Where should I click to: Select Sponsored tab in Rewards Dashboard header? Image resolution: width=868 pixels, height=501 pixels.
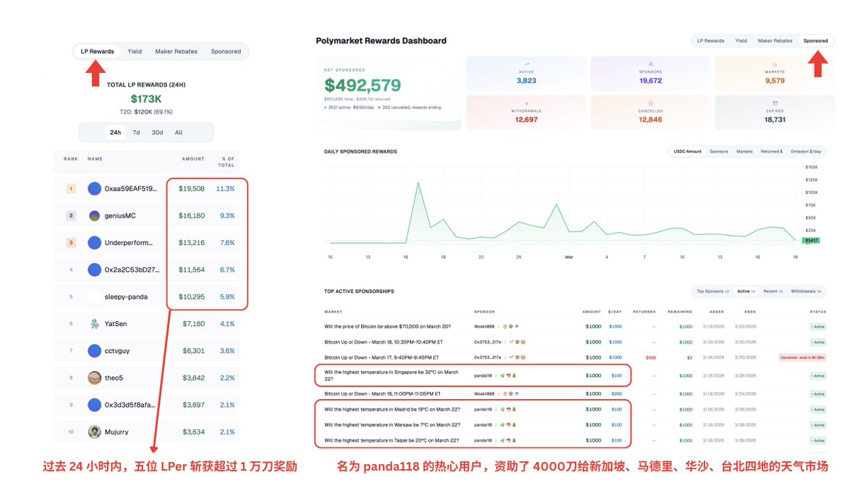815,40
